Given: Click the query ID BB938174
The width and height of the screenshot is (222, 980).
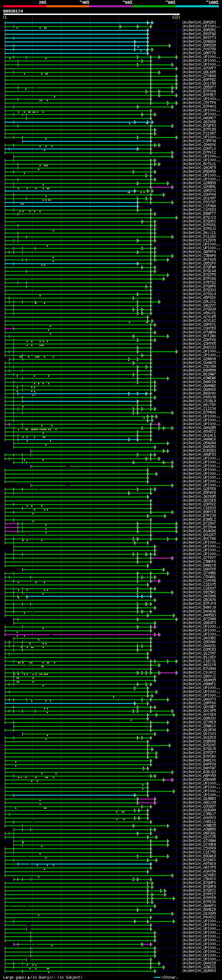Looking at the screenshot, I should (13, 11).
